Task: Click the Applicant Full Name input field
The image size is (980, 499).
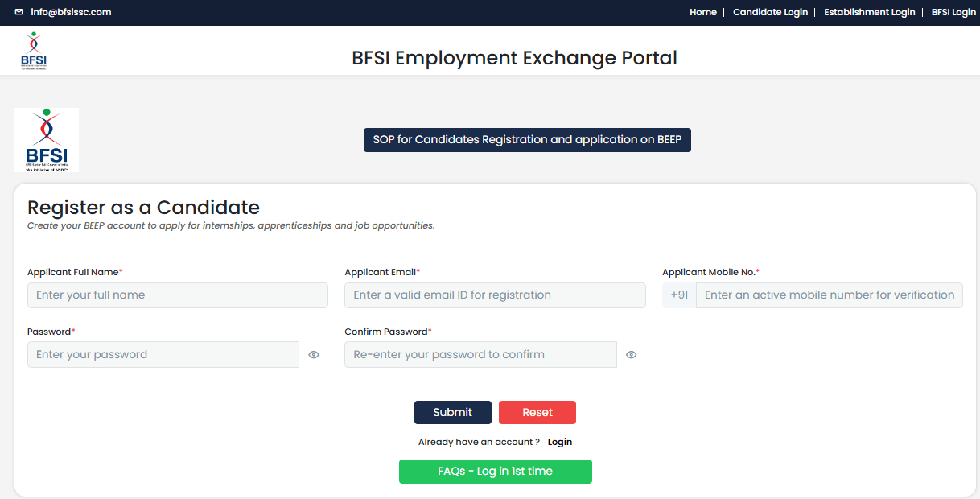Action: [x=177, y=295]
